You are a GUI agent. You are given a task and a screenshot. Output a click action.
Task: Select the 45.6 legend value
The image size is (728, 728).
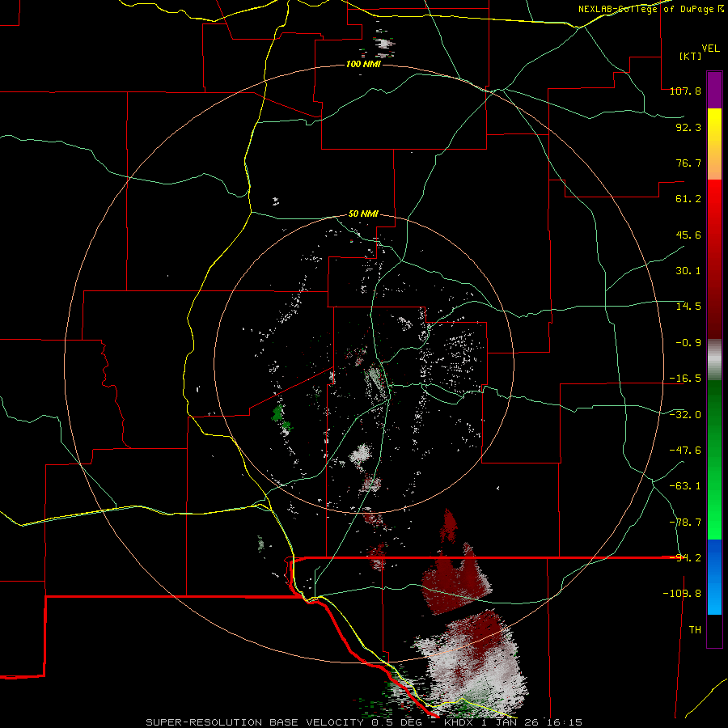click(x=688, y=235)
